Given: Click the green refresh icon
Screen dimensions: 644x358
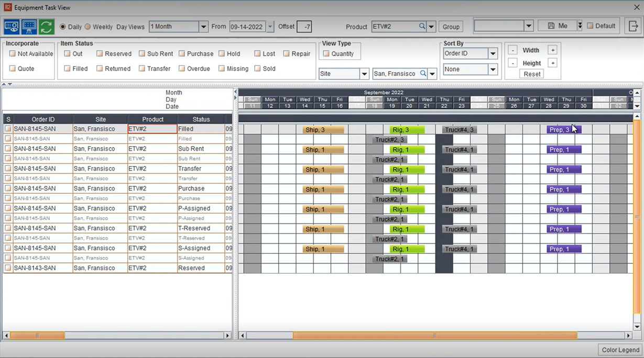Looking at the screenshot, I should [x=46, y=26].
